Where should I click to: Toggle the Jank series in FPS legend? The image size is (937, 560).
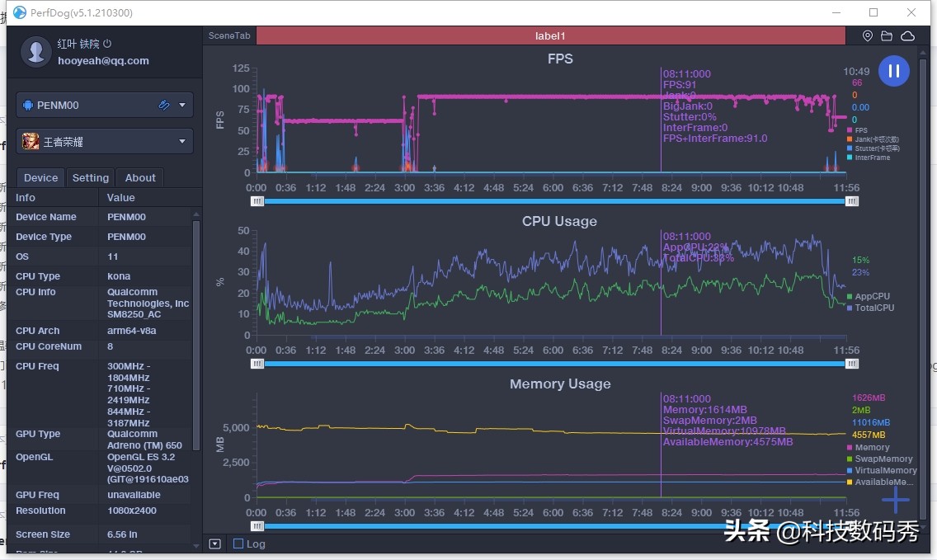click(x=874, y=139)
